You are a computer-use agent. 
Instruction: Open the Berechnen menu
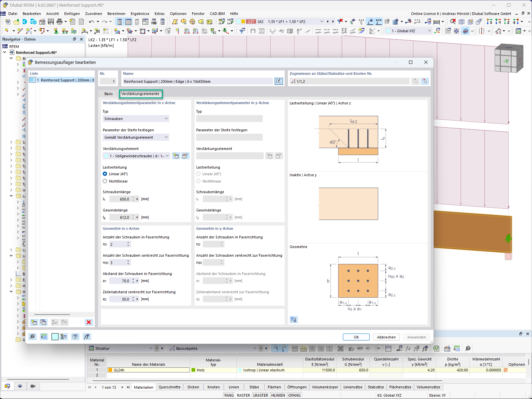tap(116, 14)
